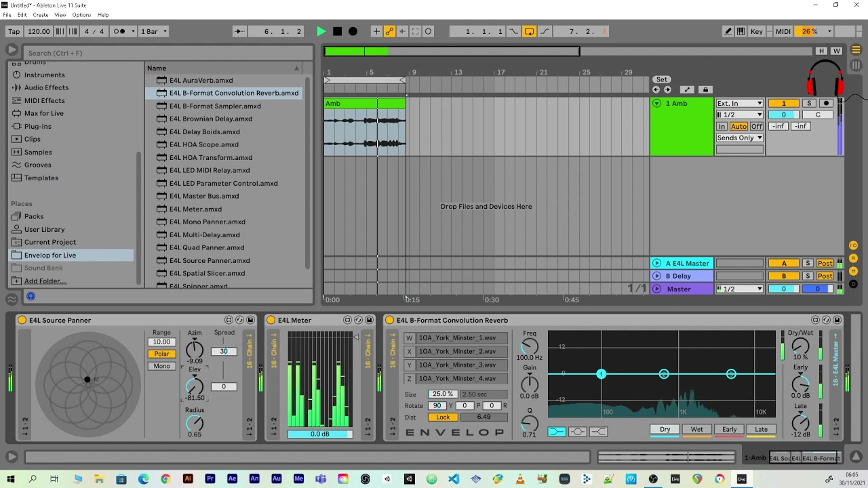Image resolution: width=868 pixels, height=488 pixels.
Task: Toggle MIDI Arrangement Overdub plus icon
Action: point(376,31)
